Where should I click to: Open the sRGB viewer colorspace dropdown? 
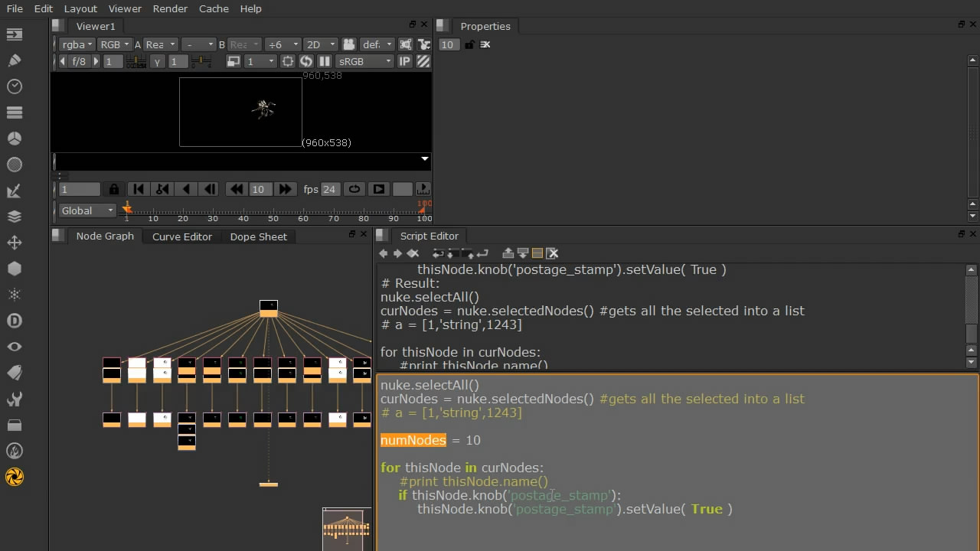[x=365, y=61]
